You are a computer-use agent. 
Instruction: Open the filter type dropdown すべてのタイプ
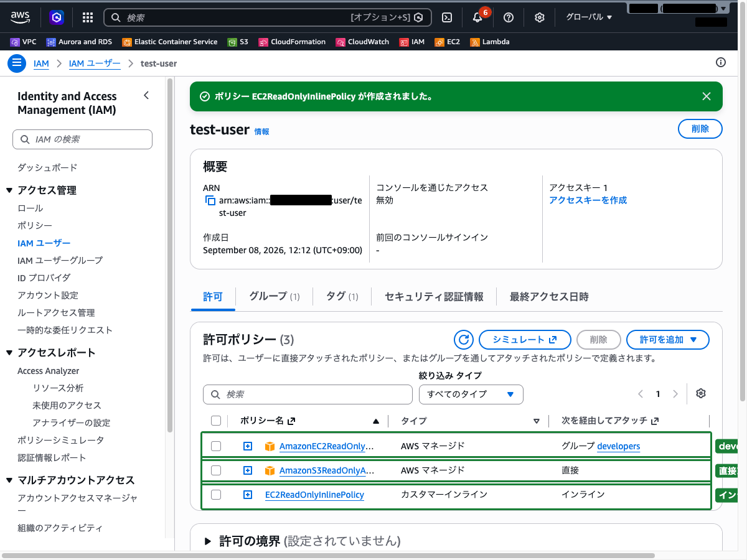pyautogui.click(x=471, y=394)
